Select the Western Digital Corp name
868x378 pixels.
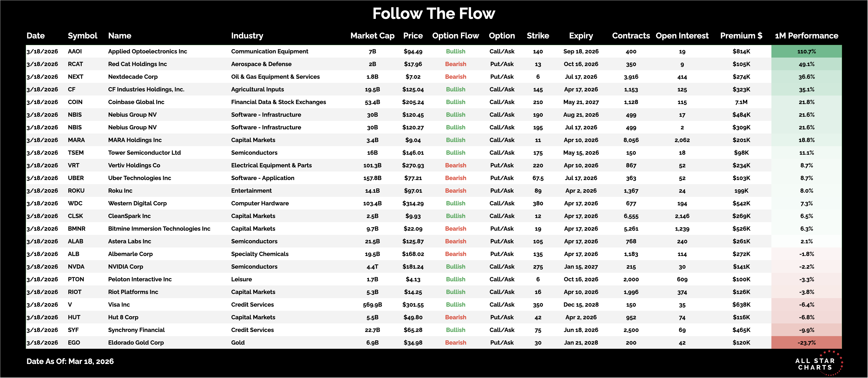(x=137, y=203)
